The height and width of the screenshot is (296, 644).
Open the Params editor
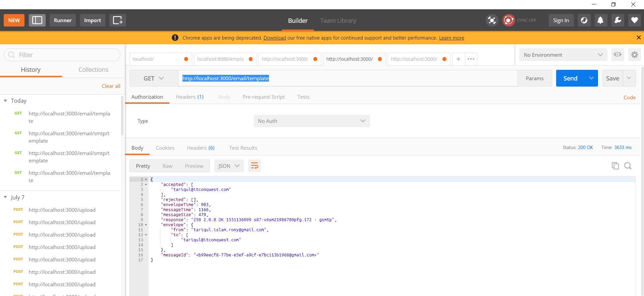(x=535, y=78)
